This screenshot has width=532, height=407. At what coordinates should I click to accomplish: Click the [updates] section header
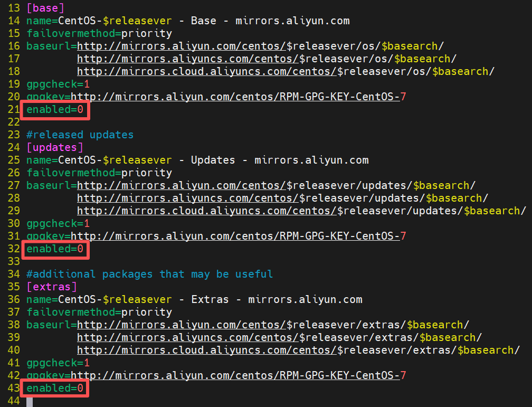(55, 147)
